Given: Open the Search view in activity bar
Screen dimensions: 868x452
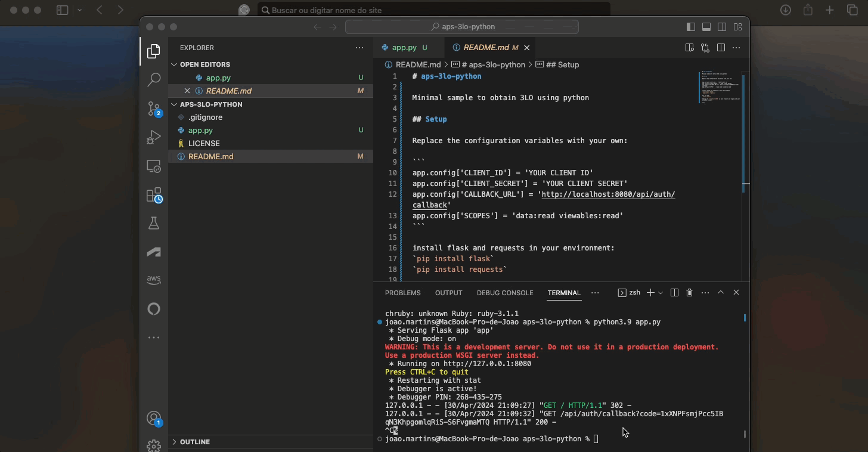Looking at the screenshot, I should pyautogui.click(x=154, y=79).
